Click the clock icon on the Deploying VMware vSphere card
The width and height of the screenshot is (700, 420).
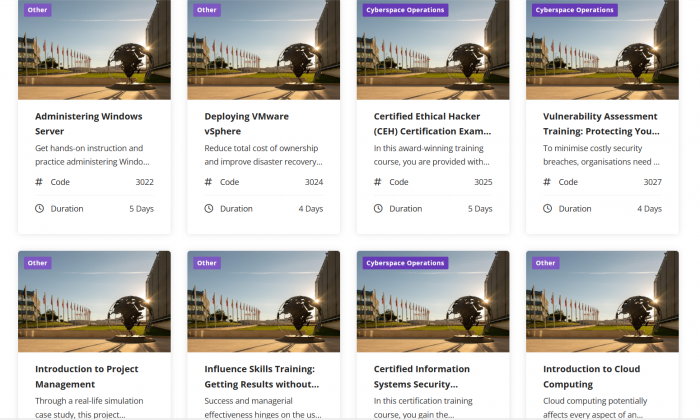tap(209, 208)
